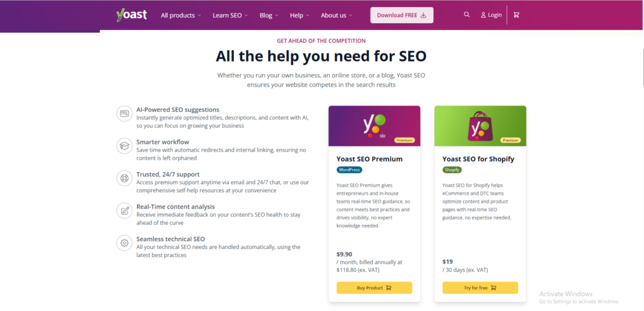Click the Download FREE button
This screenshot has width=644, height=311.
pyautogui.click(x=401, y=15)
